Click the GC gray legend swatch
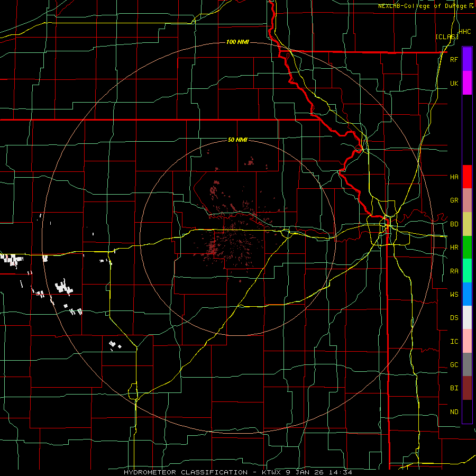The height and width of the screenshot is (476, 476). click(x=467, y=364)
